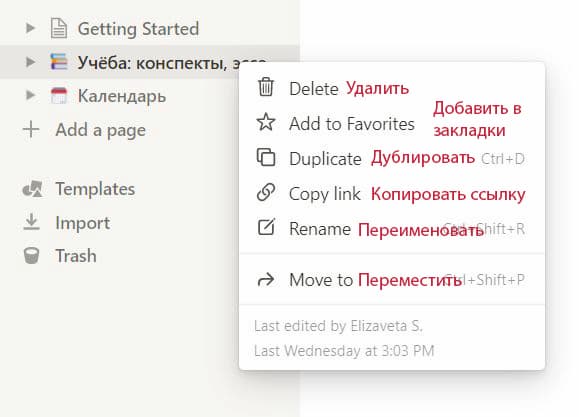Click the Rename pencil-square icon
579x417 pixels.
coord(266,227)
